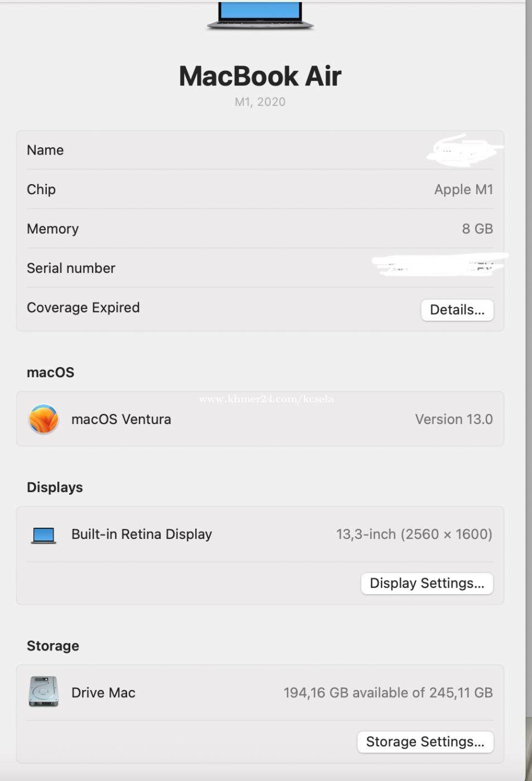Click the available storage text for Drive Mac

coord(388,692)
